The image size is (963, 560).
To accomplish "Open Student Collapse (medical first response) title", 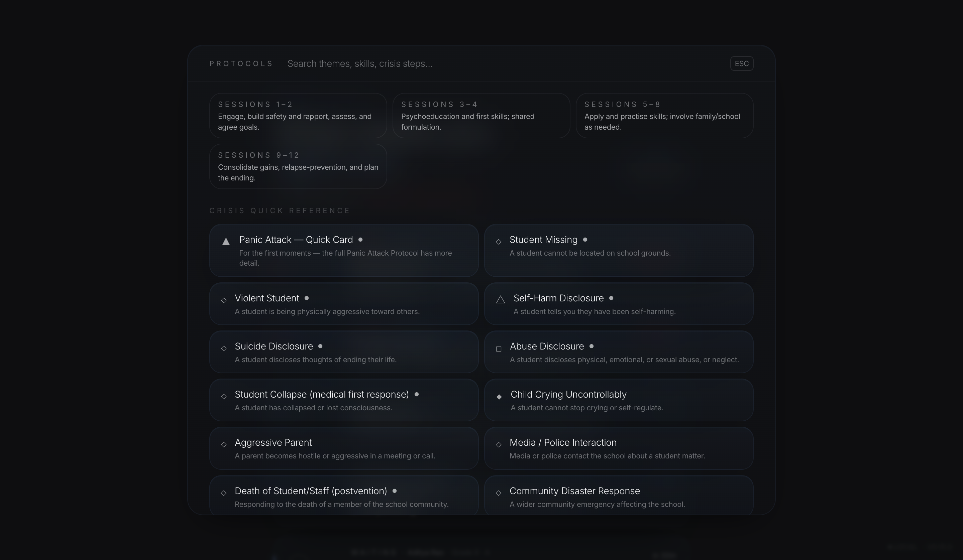I will pyautogui.click(x=322, y=394).
